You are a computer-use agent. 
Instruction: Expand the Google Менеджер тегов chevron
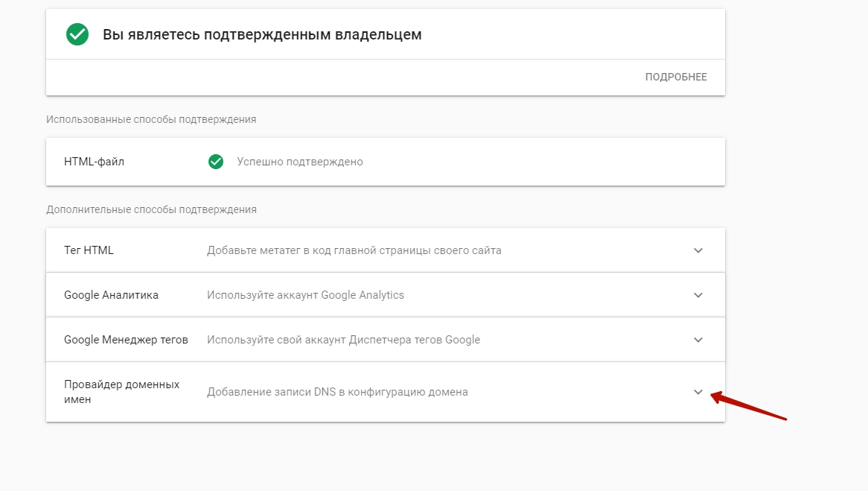(698, 340)
